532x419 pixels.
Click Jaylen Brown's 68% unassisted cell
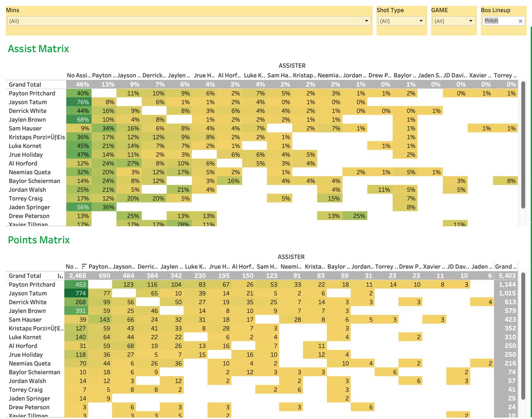[x=79, y=120]
